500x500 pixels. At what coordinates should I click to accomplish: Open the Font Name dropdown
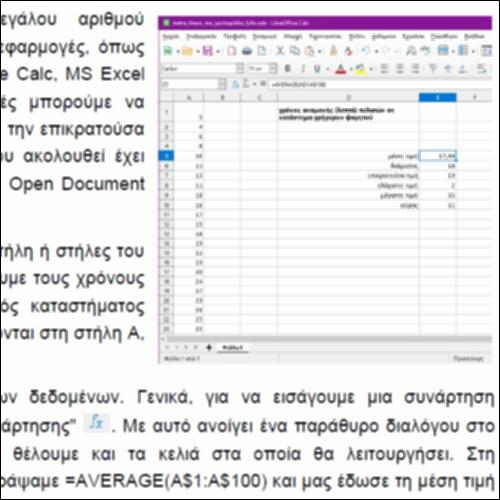(x=240, y=69)
